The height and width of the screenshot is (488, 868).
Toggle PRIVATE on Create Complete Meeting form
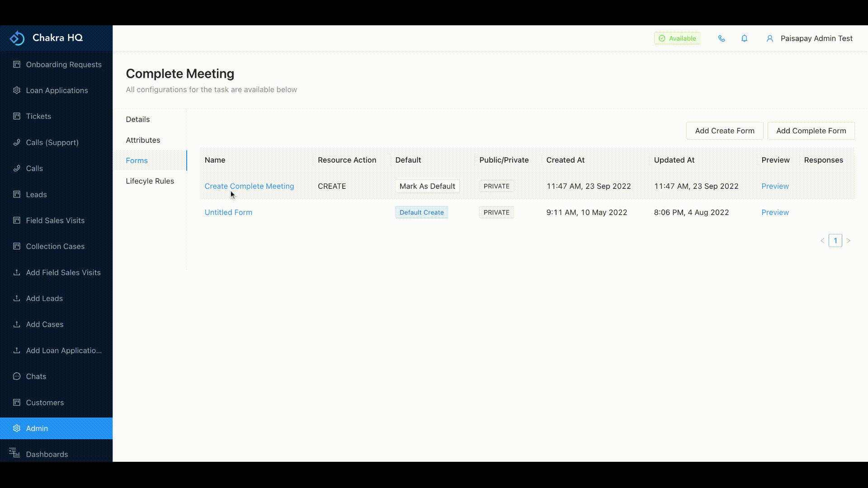pos(496,186)
